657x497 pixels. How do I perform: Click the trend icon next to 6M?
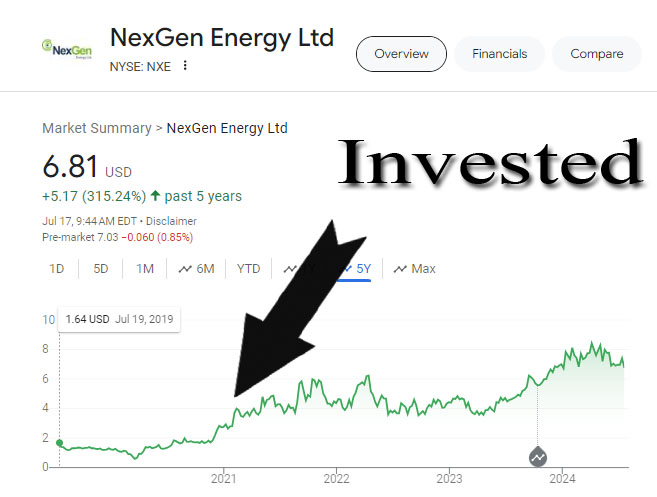tap(185, 269)
